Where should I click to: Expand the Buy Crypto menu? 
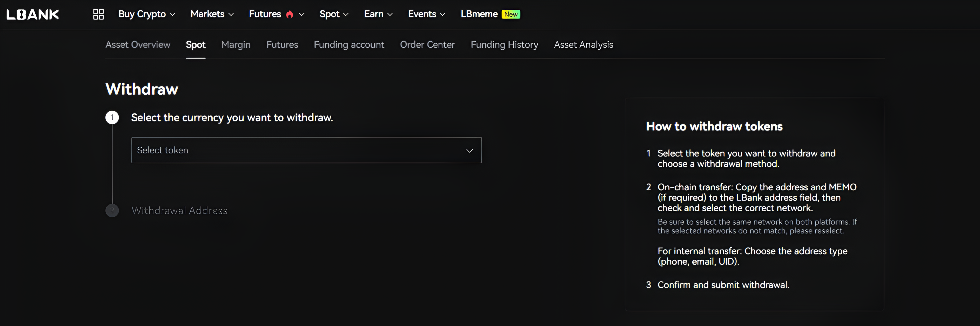(146, 14)
